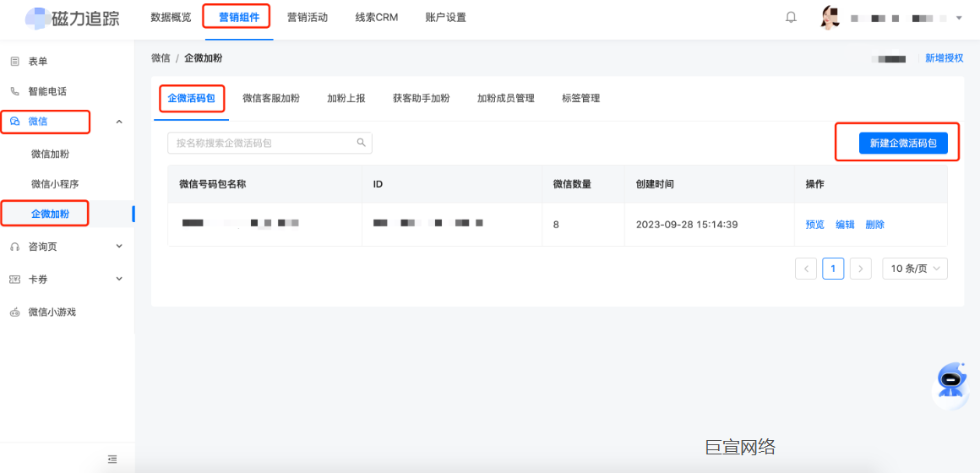
Task: Open the robot assistant helper
Action: 950,384
